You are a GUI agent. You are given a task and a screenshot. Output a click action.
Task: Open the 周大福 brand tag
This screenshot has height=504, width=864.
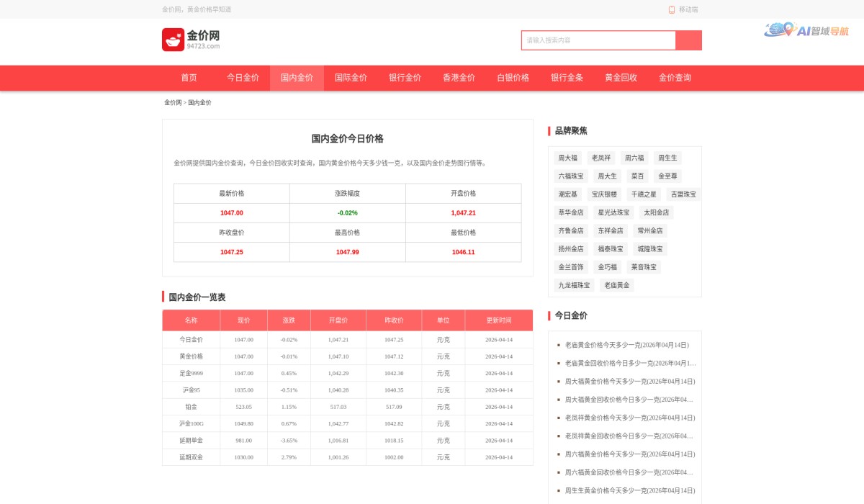tap(568, 158)
